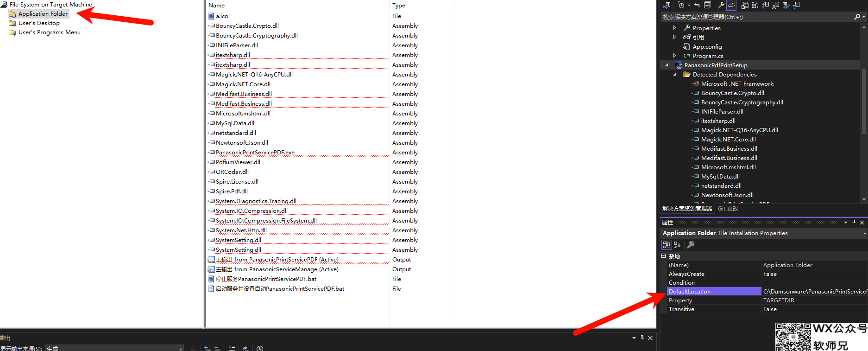The image size is (868, 351).
Task: Click the Collapse All icon in Solution Explorer
Action: pos(707,5)
